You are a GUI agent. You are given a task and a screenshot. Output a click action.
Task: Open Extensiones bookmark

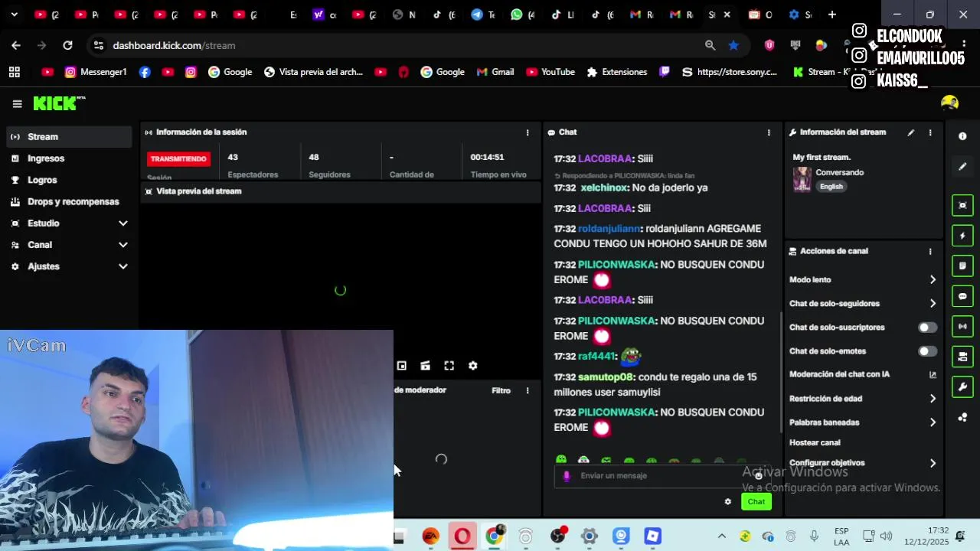pos(616,72)
